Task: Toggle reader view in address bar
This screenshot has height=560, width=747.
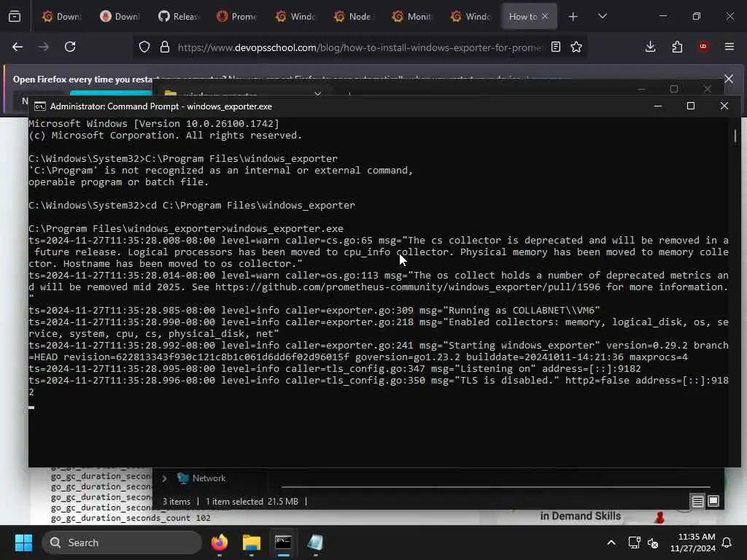Action: [x=555, y=47]
